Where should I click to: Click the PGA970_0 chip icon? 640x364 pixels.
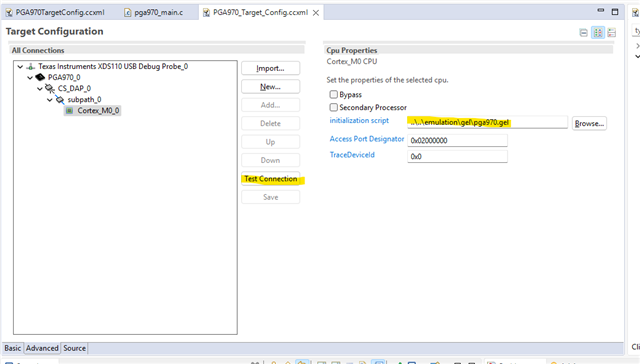40,77
